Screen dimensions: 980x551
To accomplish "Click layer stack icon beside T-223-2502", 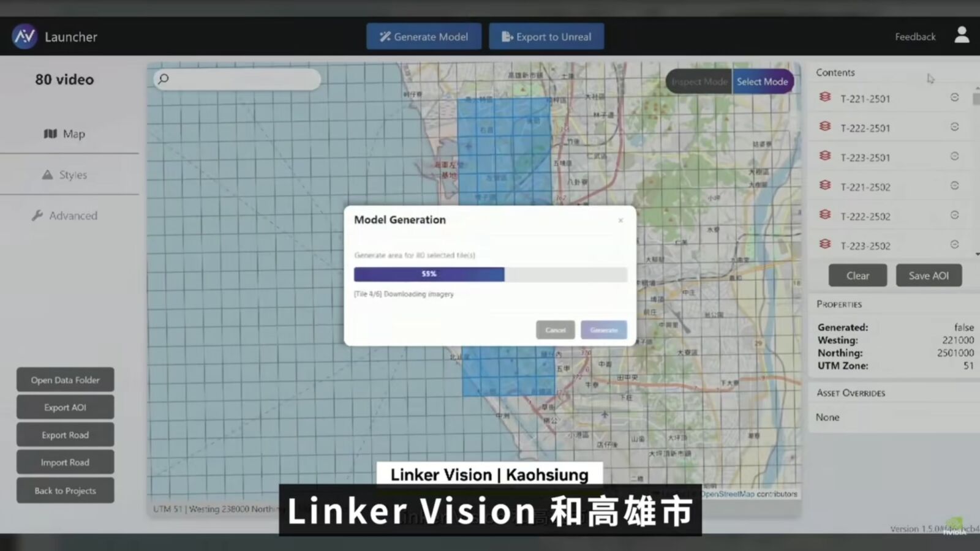I will coord(825,244).
